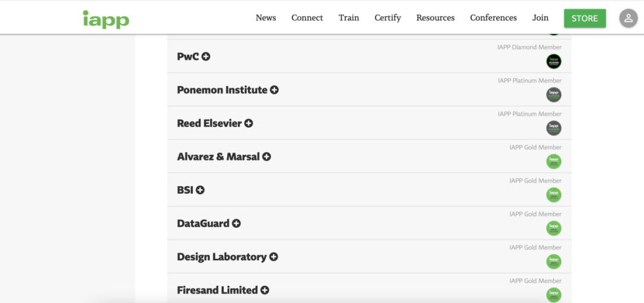Expand Reed Elsevier with plus icon
This screenshot has height=303, width=644.
click(249, 123)
